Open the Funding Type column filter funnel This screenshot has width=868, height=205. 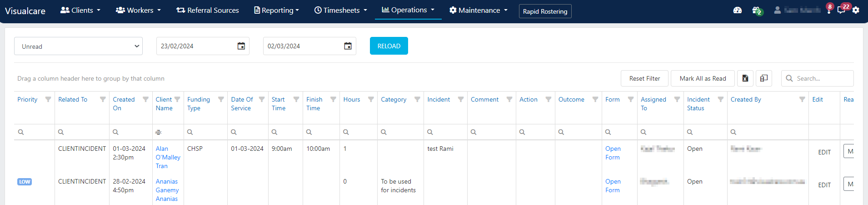pyautogui.click(x=221, y=99)
